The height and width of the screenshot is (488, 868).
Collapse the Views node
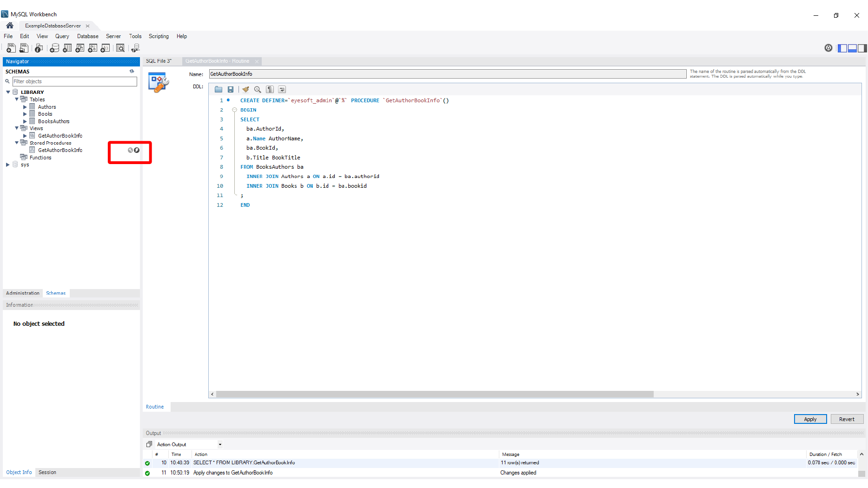coord(17,128)
